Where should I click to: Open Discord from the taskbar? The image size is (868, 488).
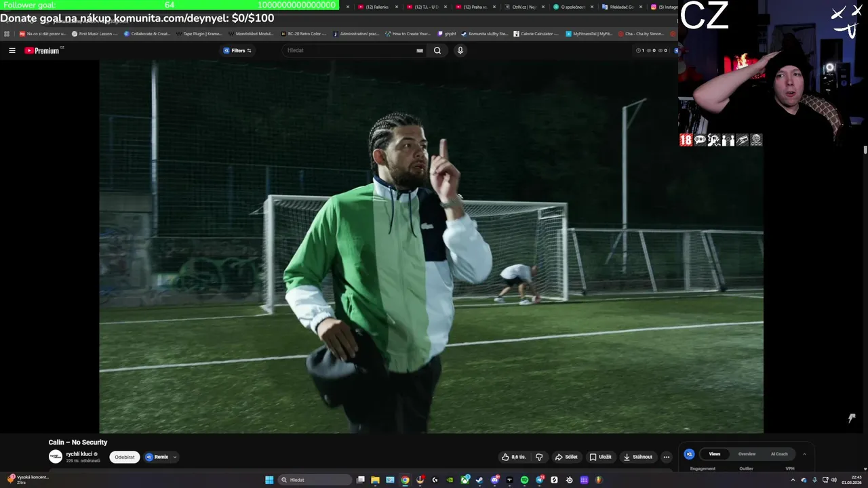494,480
